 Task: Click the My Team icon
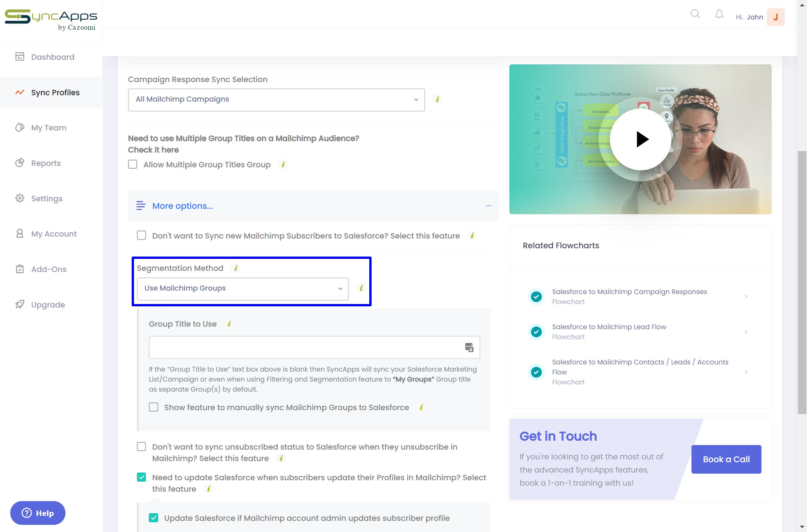pos(20,128)
